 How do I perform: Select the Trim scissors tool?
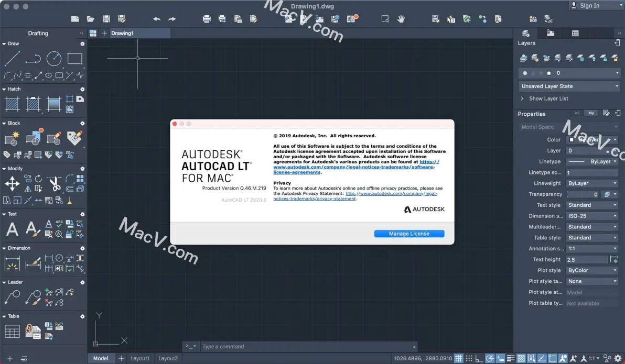[x=54, y=184]
